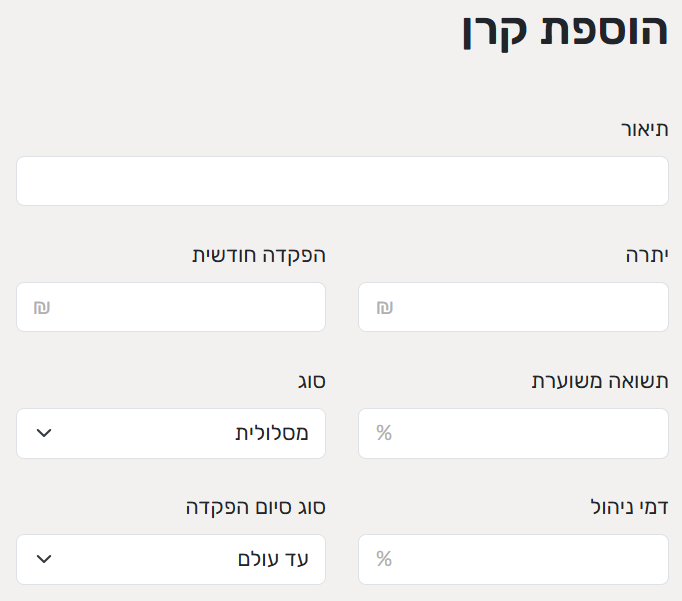The image size is (682, 601).
Task: Click the תיאור label text
Action: pos(644,130)
